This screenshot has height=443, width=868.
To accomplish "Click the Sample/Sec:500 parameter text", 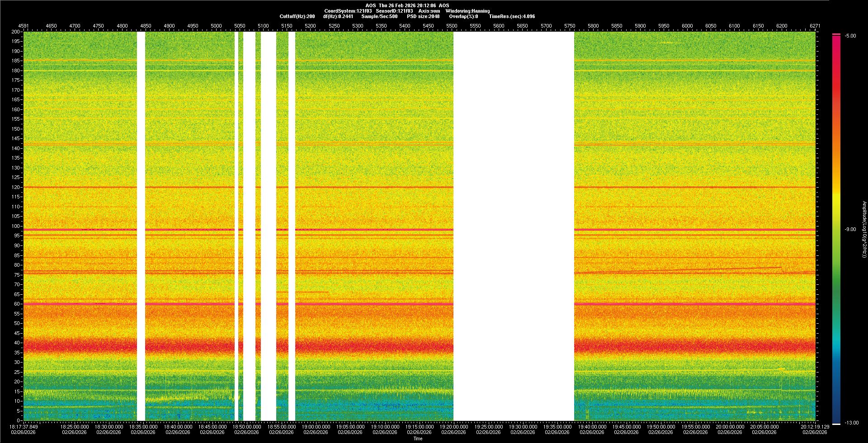I will [x=379, y=16].
